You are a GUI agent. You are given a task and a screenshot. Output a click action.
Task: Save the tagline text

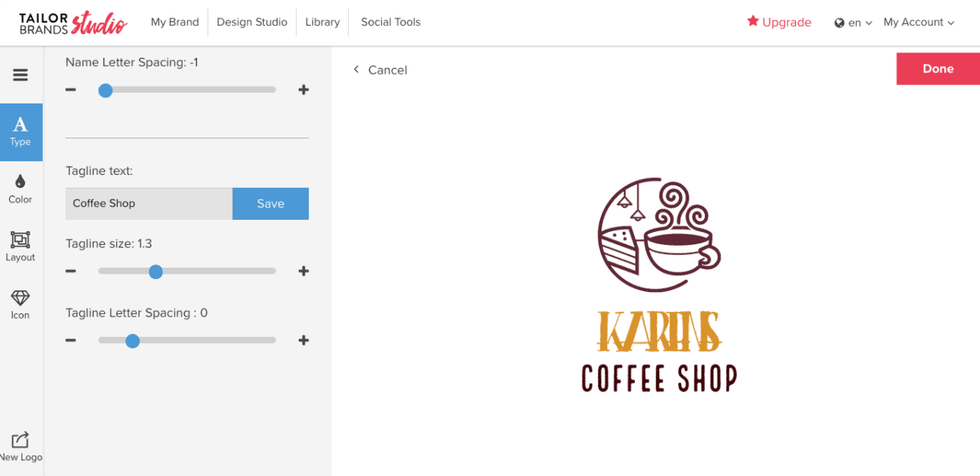click(x=271, y=204)
